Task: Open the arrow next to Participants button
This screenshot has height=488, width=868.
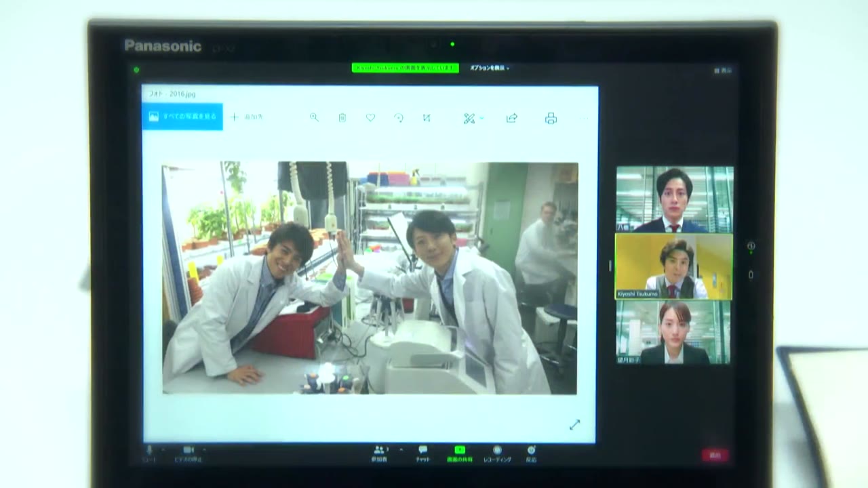Action: [x=401, y=449]
